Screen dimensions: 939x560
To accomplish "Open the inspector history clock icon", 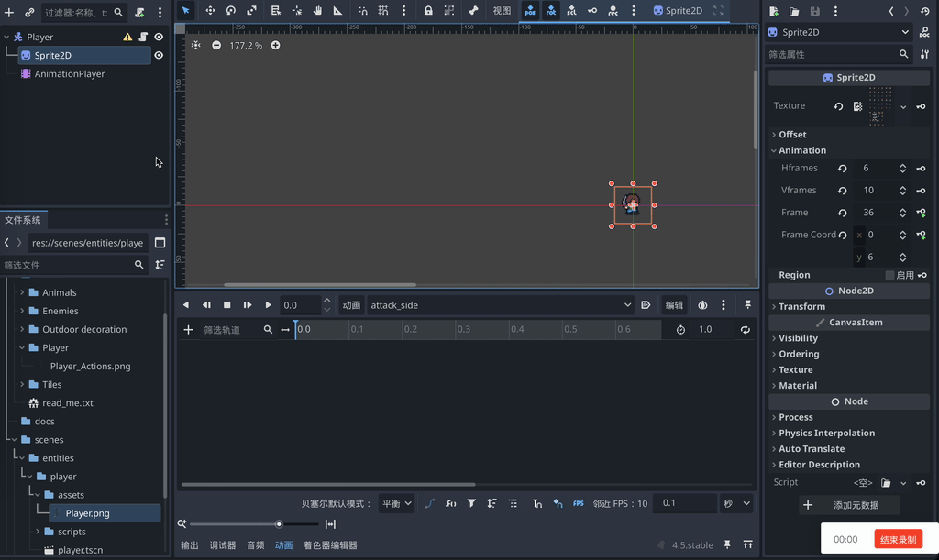I will pyautogui.click(x=924, y=11).
